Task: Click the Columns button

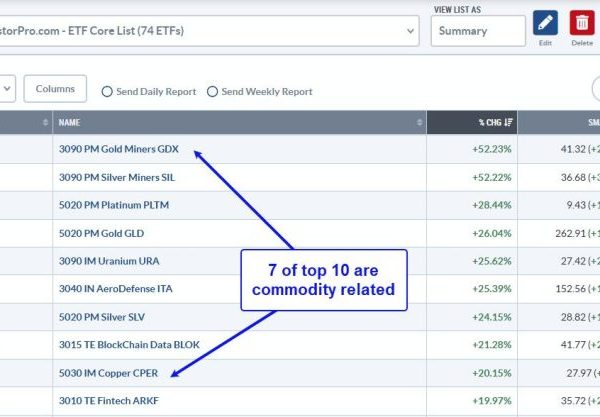Action: pyautogui.click(x=55, y=89)
